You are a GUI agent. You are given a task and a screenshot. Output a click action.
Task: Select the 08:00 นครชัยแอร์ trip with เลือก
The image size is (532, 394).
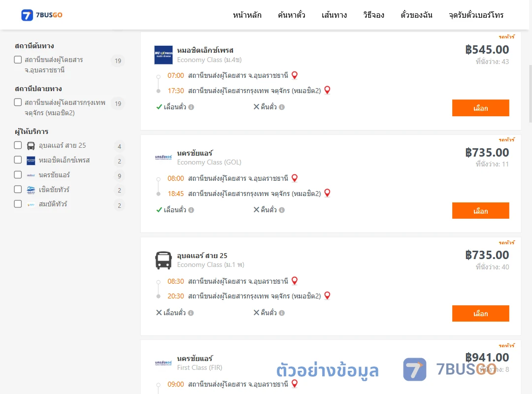point(480,211)
